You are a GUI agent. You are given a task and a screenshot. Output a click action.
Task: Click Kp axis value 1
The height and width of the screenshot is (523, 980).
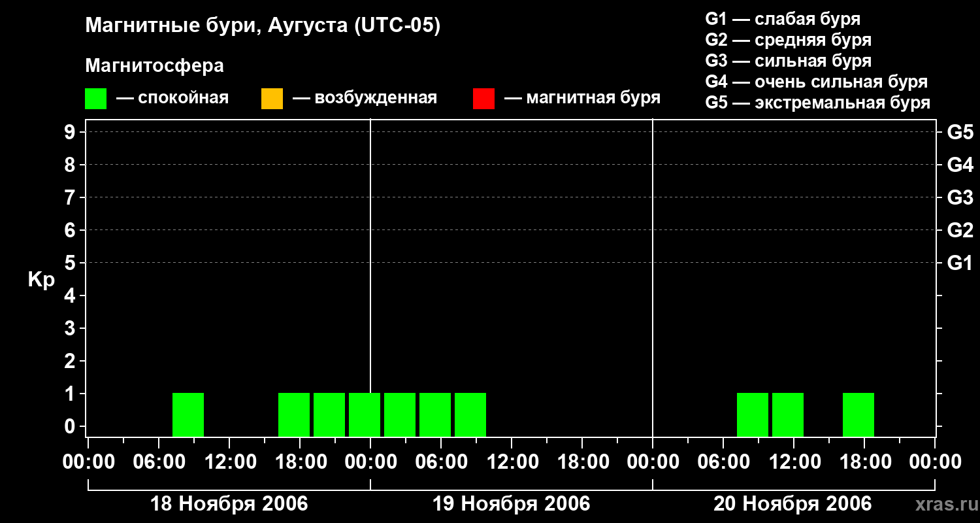(71, 394)
